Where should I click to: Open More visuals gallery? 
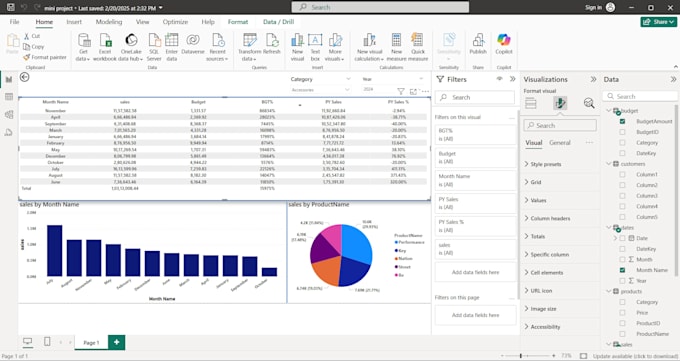tap(335, 47)
